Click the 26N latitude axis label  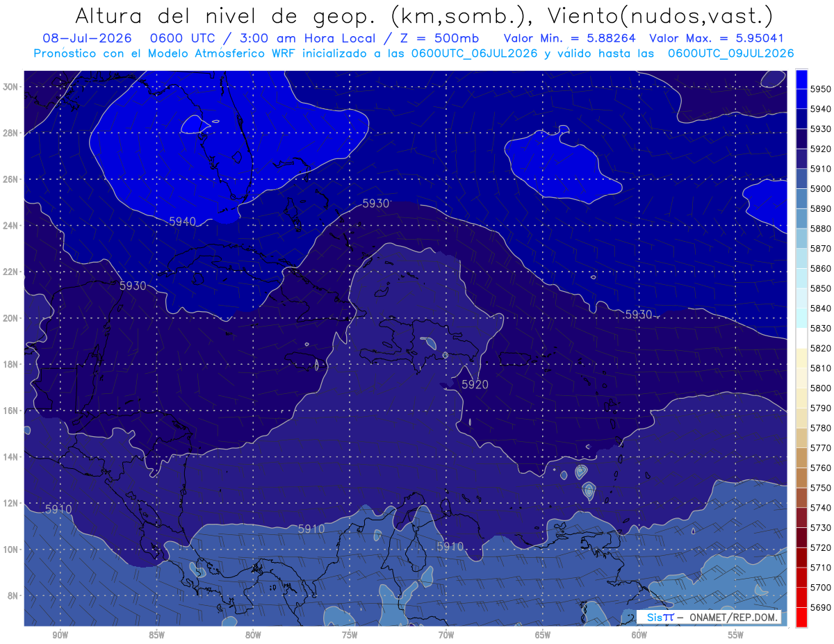click(10, 179)
